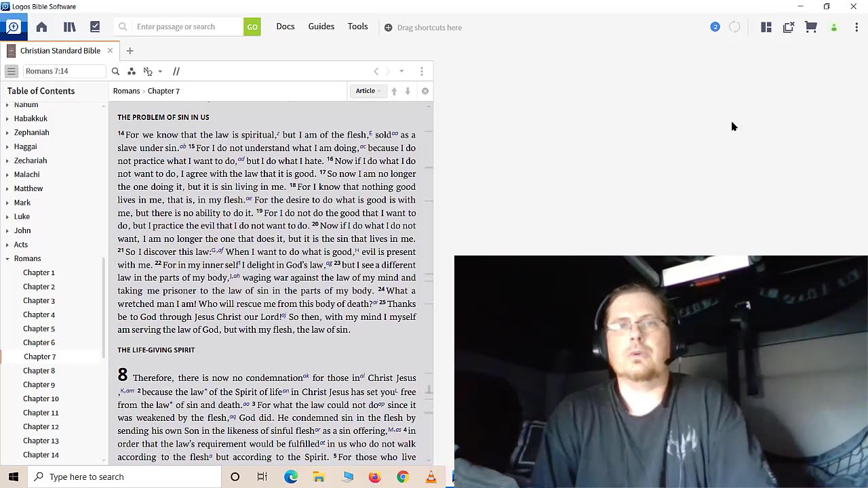This screenshot has height=488, width=868.
Task: Click the green GO button
Action: (x=252, y=27)
